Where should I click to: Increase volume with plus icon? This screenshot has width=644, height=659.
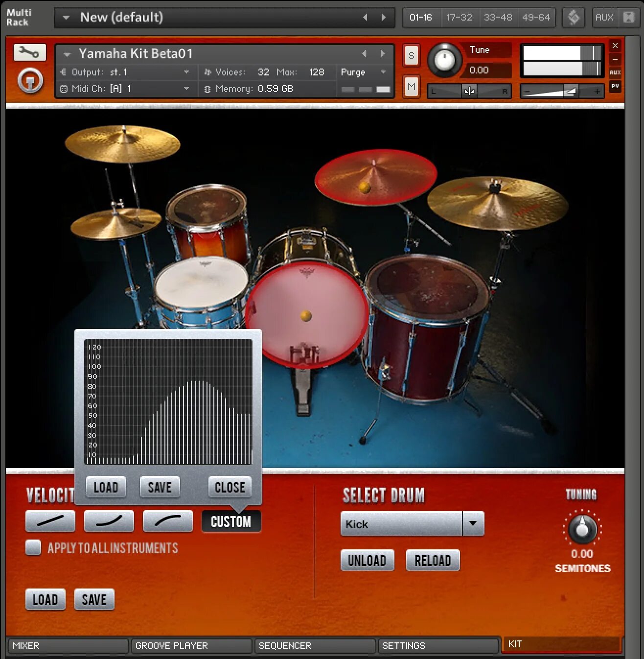597,92
